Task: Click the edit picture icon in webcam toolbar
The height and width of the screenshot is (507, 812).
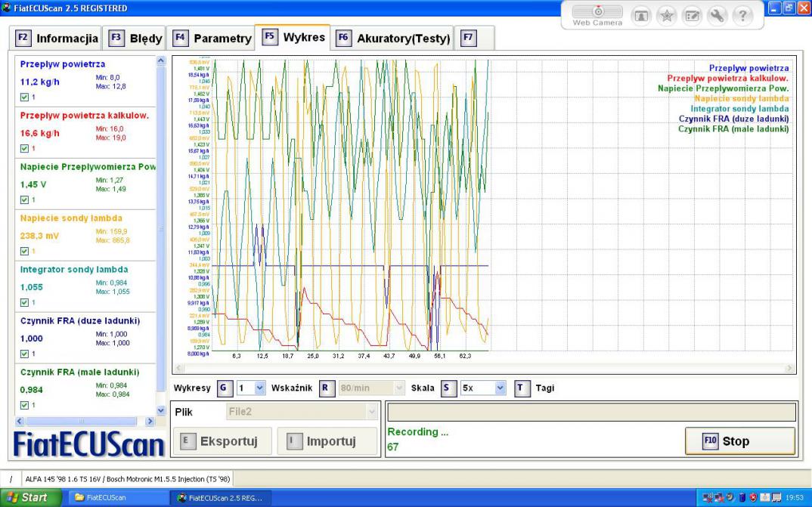Action: click(x=692, y=16)
